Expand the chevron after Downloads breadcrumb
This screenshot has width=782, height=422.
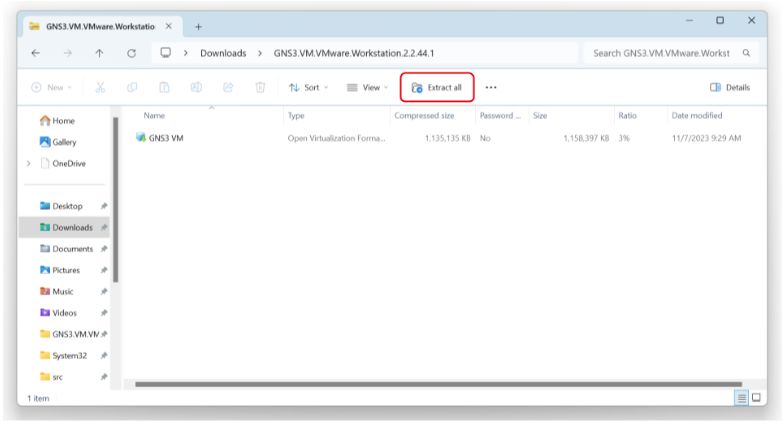click(x=260, y=53)
